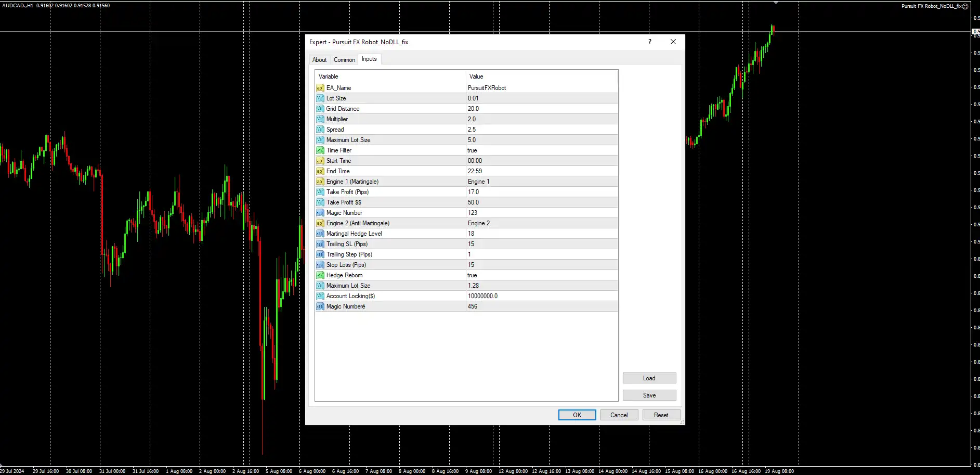Click the Magic Number value 123

pyautogui.click(x=472, y=213)
